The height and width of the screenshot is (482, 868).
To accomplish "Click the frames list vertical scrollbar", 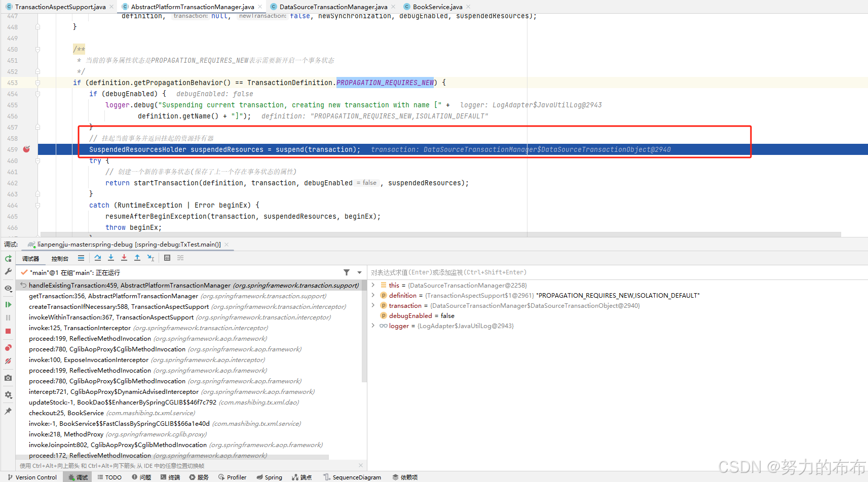I will pos(364,331).
